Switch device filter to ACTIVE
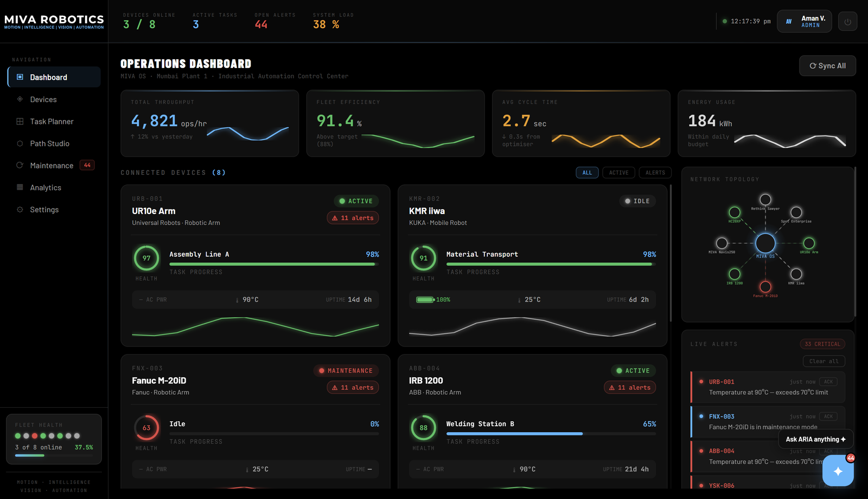868x499 pixels. point(618,173)
